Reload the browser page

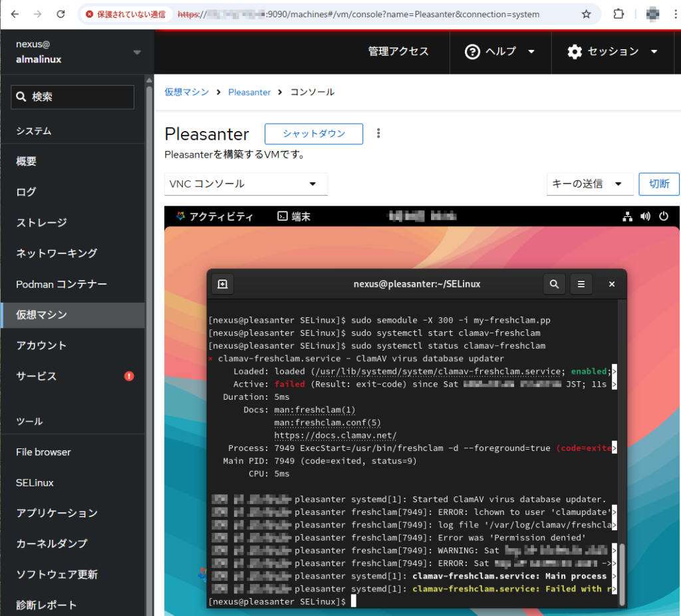pyautogui.click(x=61, y=14)
